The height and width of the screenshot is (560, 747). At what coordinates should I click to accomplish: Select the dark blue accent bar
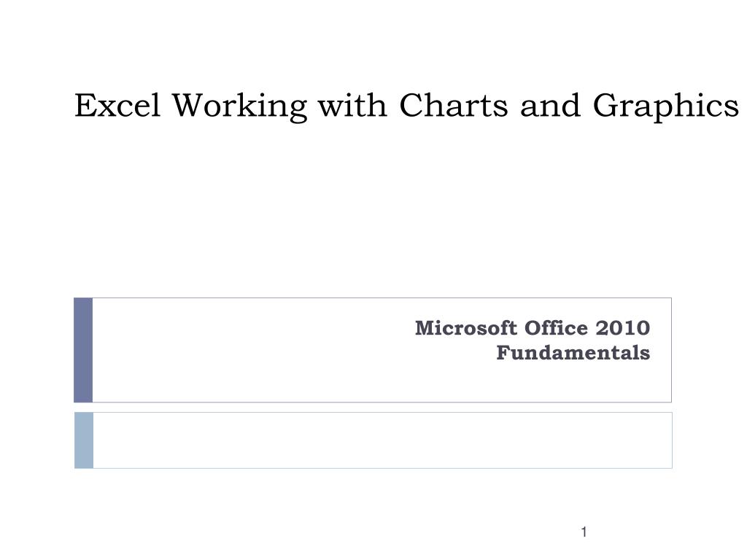tap(83, 350)
